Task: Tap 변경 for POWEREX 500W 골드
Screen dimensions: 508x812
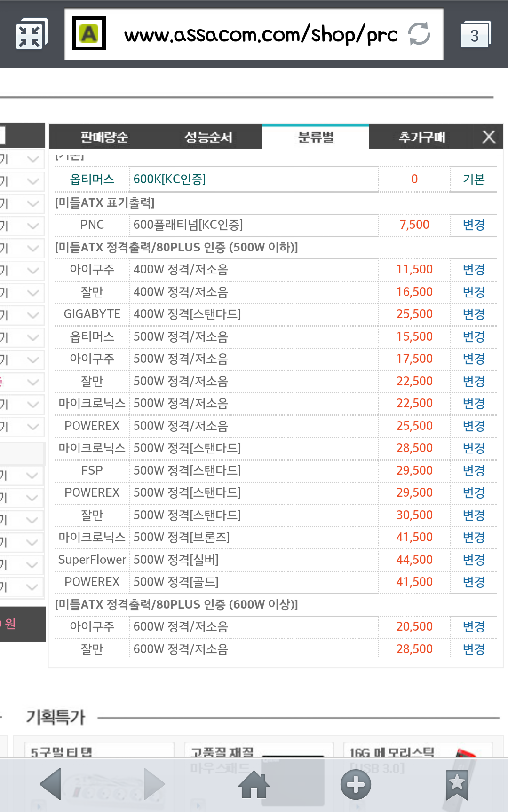Action: (x=474, y=582)
